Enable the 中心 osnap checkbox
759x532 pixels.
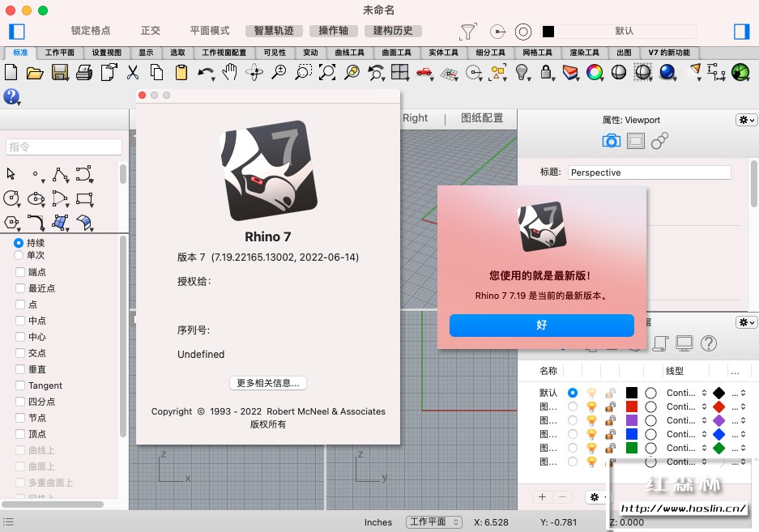[20, 337]
